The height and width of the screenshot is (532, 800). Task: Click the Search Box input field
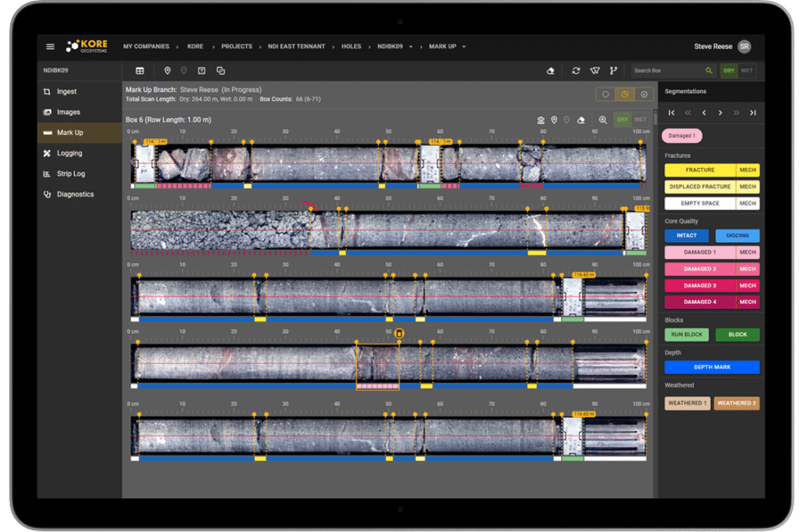[668, 70]
